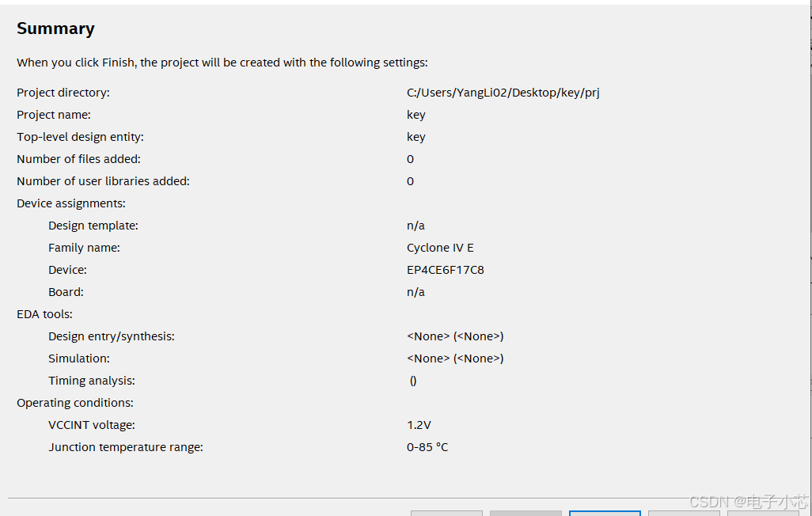Click the 0-85 °C junction temperature value
The image size is (812, 516).
[427, 447]
